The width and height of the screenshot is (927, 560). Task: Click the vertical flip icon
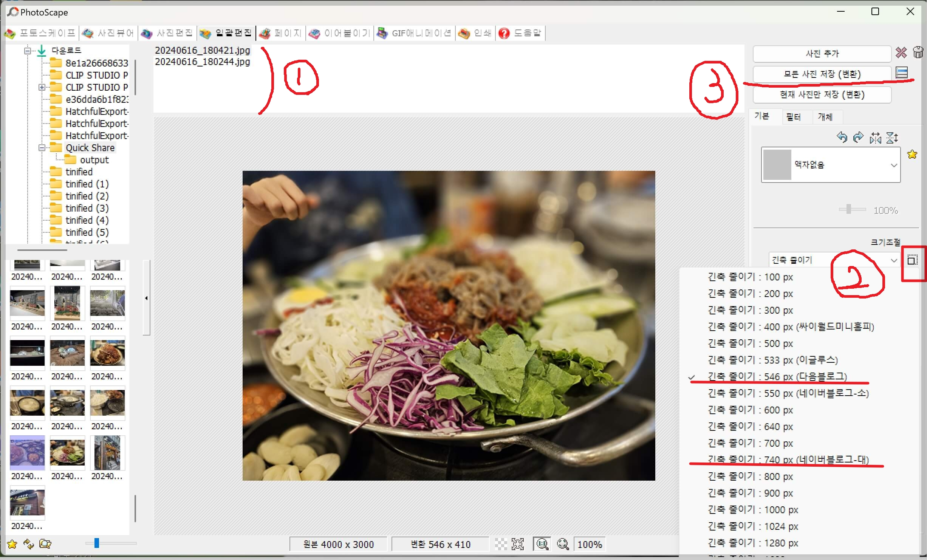pyautogui.click(x=892, y=138)
